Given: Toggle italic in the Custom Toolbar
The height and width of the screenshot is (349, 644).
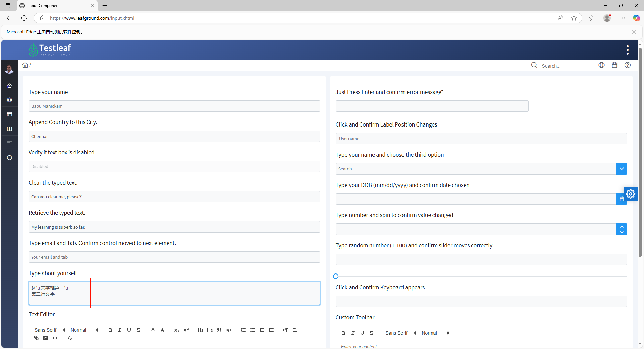Looking at the screenshot, I should click(353, 333).
